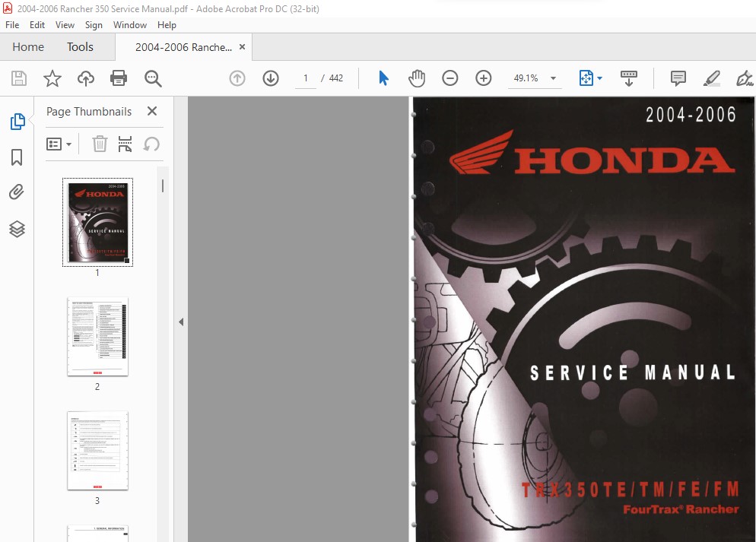Go to next page

pyautogui.click(x=271, y=78)
